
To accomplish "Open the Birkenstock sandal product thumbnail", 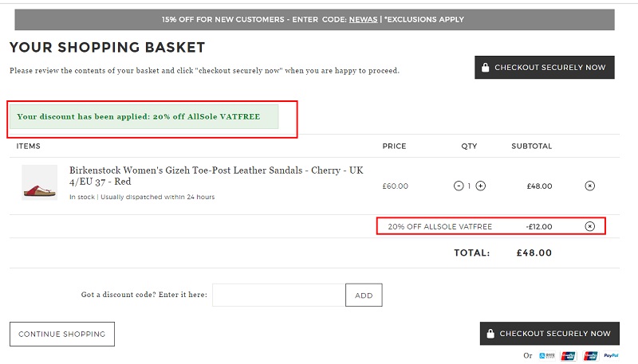I will [x=39, y=182].
